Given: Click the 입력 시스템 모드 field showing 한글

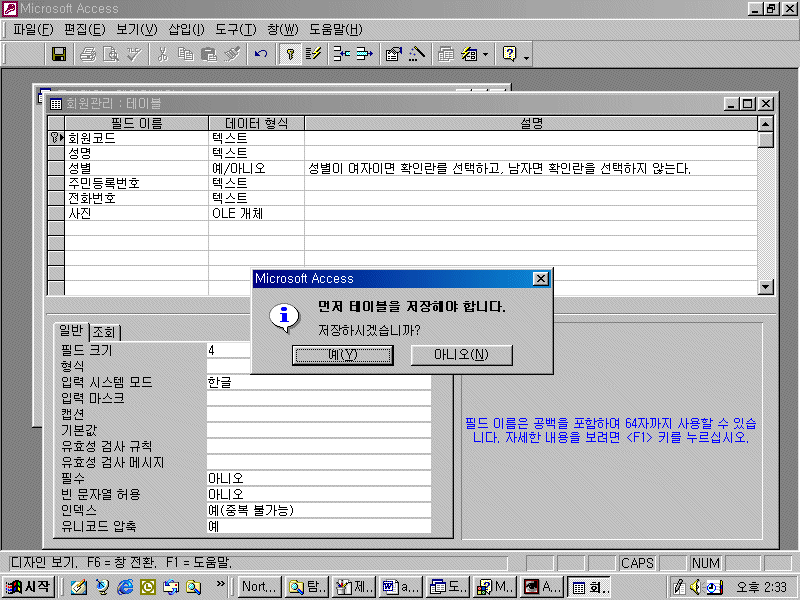Looking at the screenshot, I should click(x=319, y=382).
